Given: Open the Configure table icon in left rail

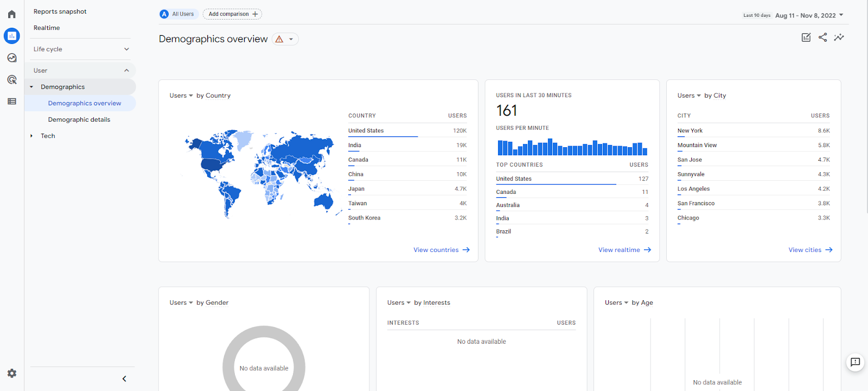Looking at the screenshot, I should tap(12, 101).
